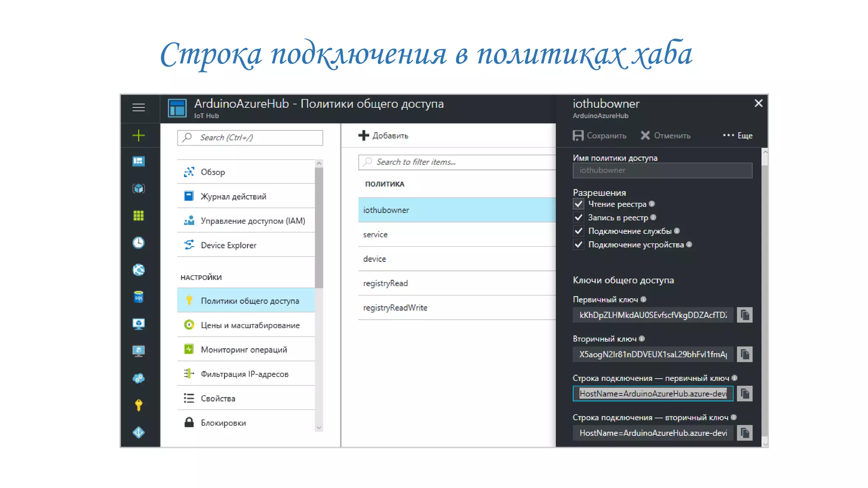Screen dimensions: 868x488
Task: Copy the primary key value
Action: click(744, 315)
